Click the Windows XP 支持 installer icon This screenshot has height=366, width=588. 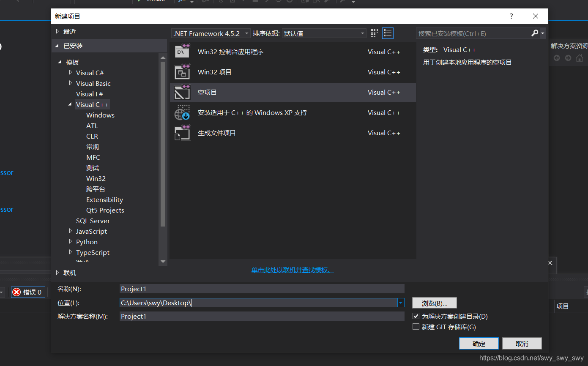point(182,112)
